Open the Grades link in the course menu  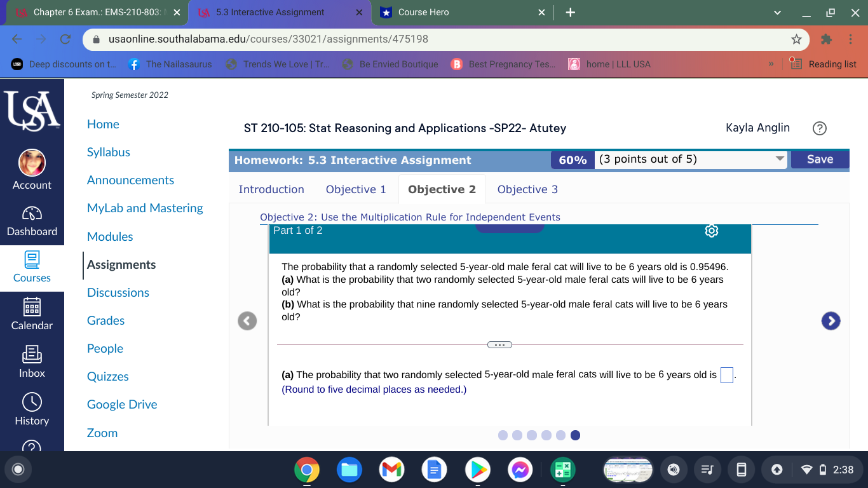coord(105,320)
